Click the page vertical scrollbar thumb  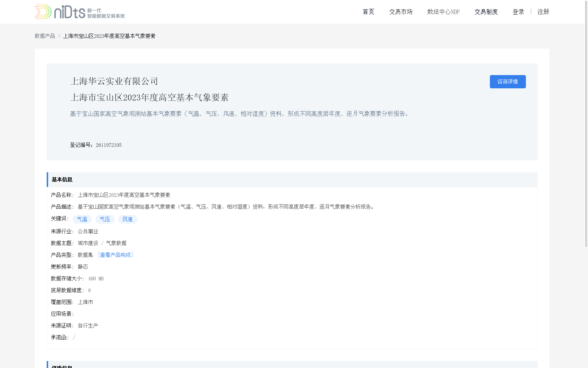click(x=586, y=124)
